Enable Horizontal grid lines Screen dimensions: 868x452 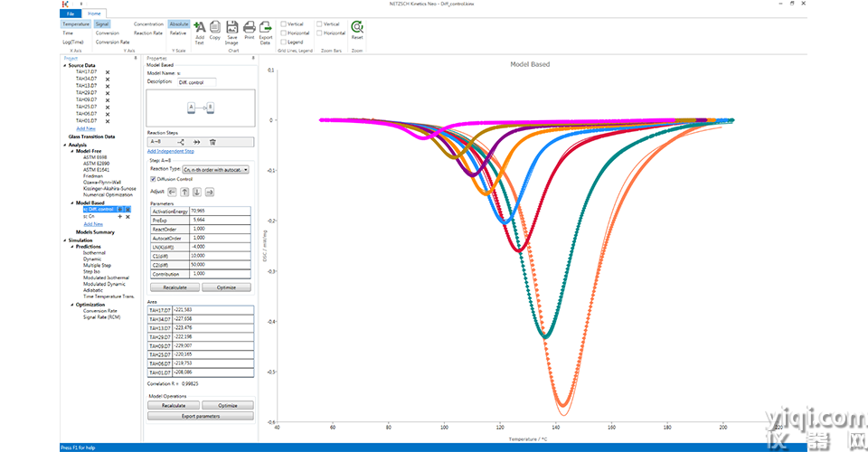[283, 33]
